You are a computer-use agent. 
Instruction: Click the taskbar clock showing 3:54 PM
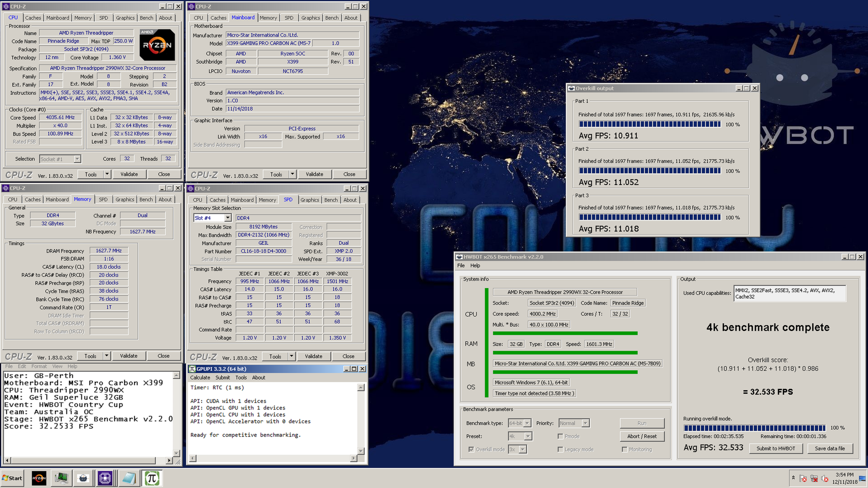844,478
